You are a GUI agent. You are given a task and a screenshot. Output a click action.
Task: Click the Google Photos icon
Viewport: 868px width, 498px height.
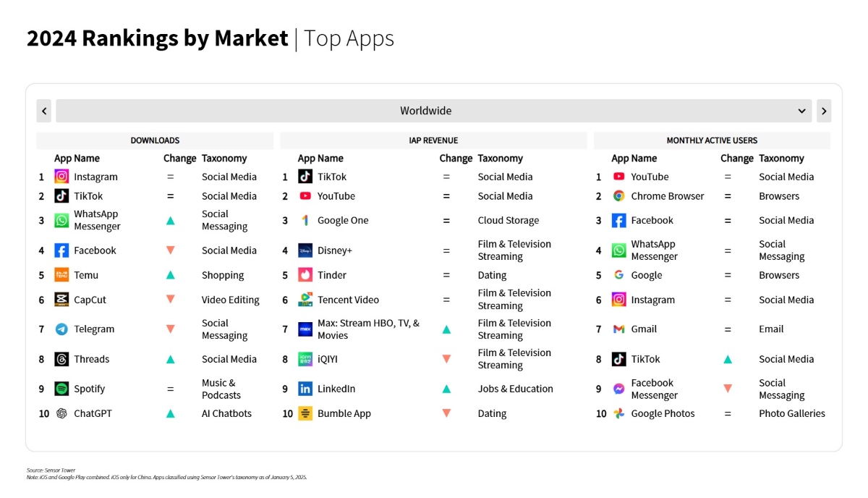pos(618,413)
